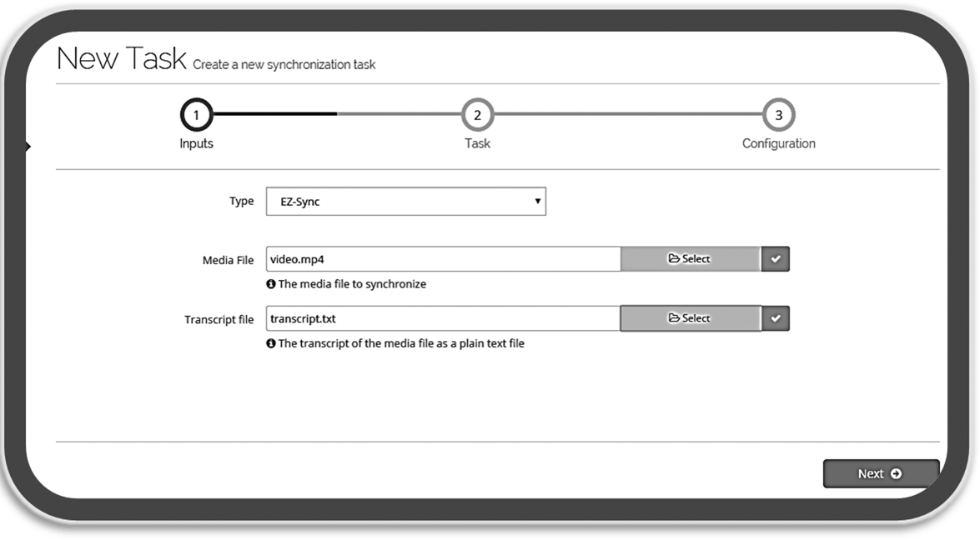Select the Inputs step label
This screenshot has height=540, width=980.
point(196,143)
